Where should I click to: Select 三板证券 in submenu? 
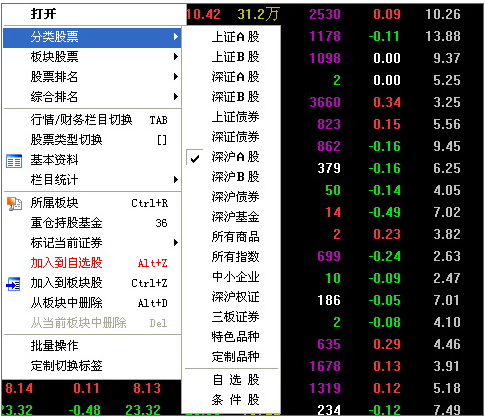(231, 317)
